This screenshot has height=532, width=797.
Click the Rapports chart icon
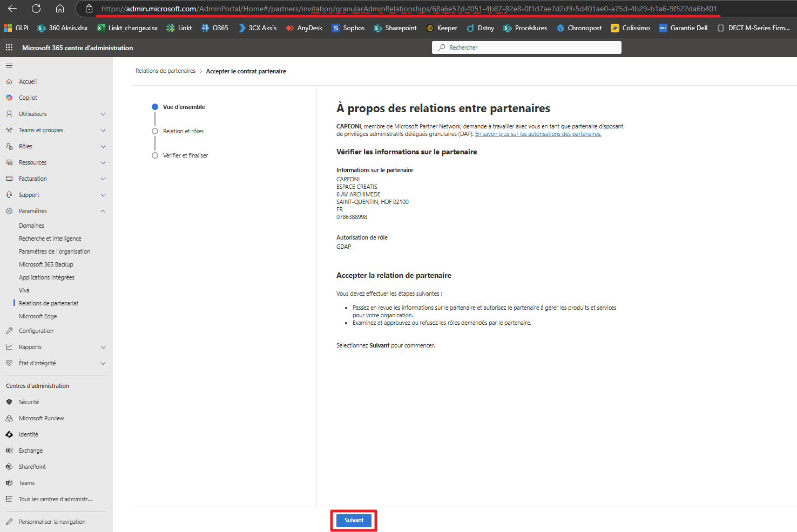coord(9,347)
